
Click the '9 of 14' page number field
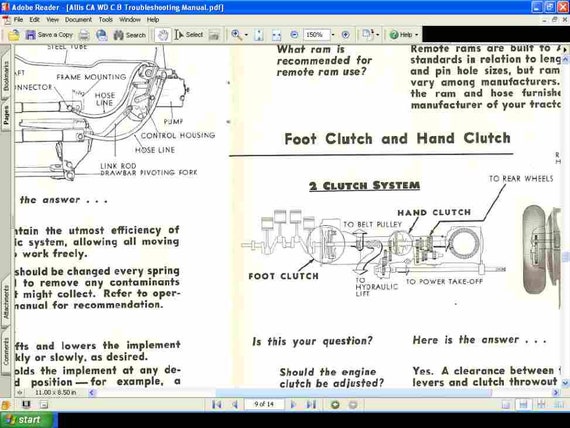[x=264, y=404]
